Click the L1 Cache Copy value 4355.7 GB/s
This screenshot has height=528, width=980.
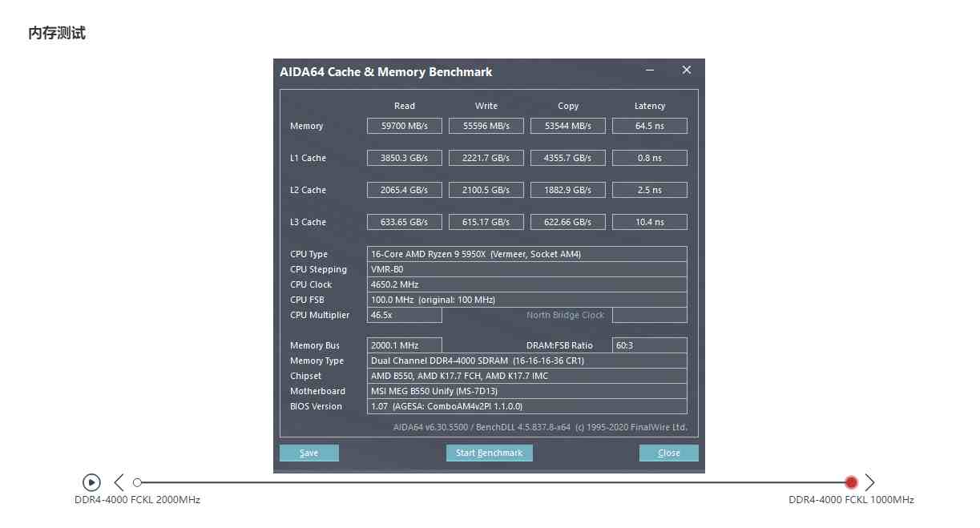point(568,158)
